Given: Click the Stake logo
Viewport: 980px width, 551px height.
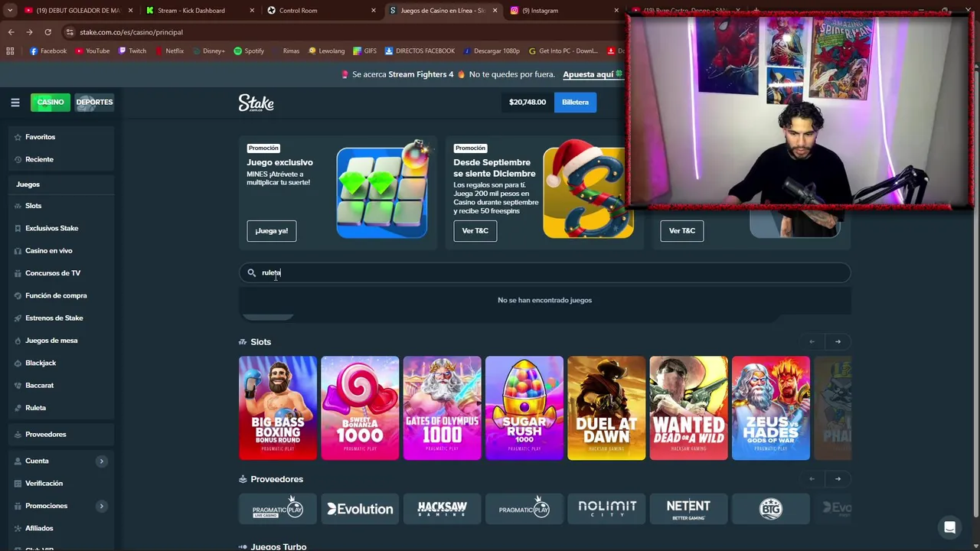Looking at the screenshot, I should pos(256,103).
